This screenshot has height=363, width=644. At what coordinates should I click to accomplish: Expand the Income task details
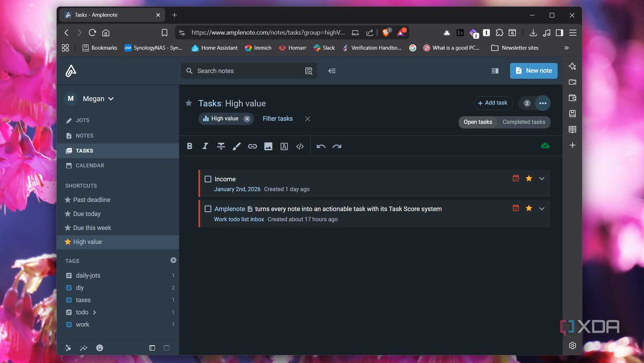pos(542,178)
